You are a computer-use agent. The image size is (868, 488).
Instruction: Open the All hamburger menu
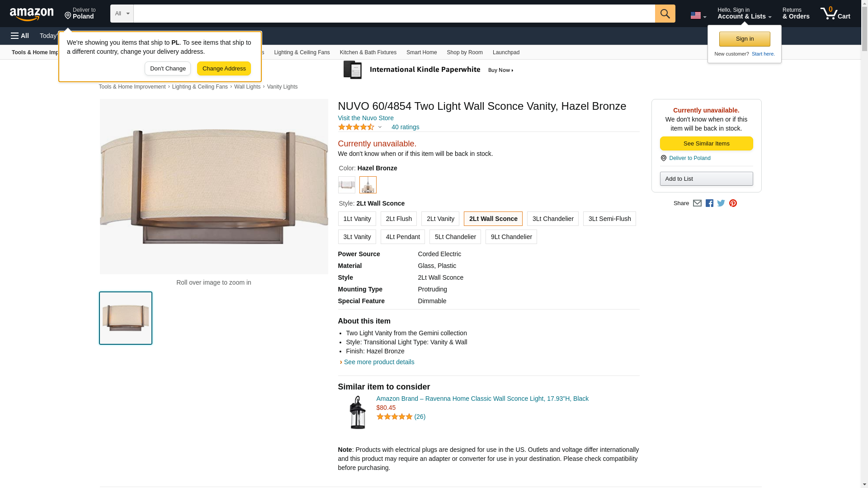tap(20, 36)
